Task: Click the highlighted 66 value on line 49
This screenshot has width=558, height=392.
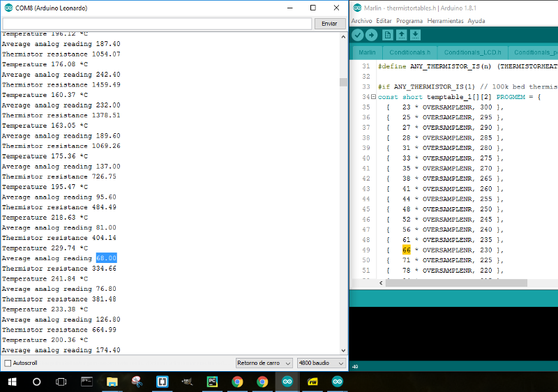Action: click(x=407, y=250)
